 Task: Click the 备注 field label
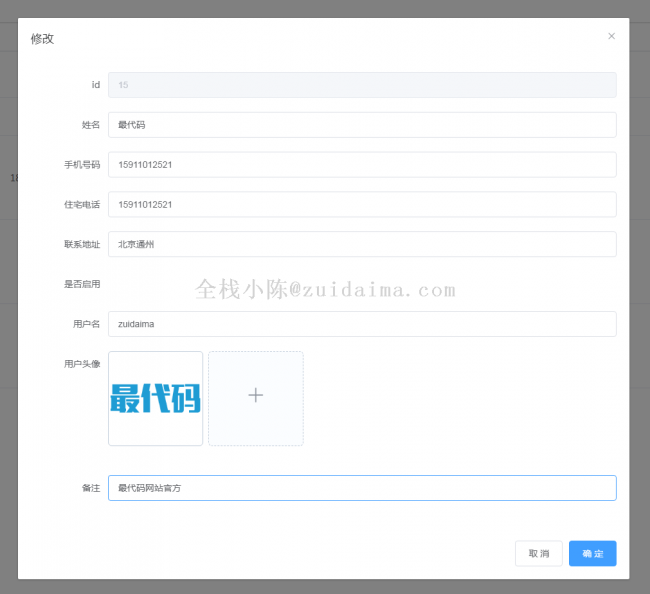[90, 488]
